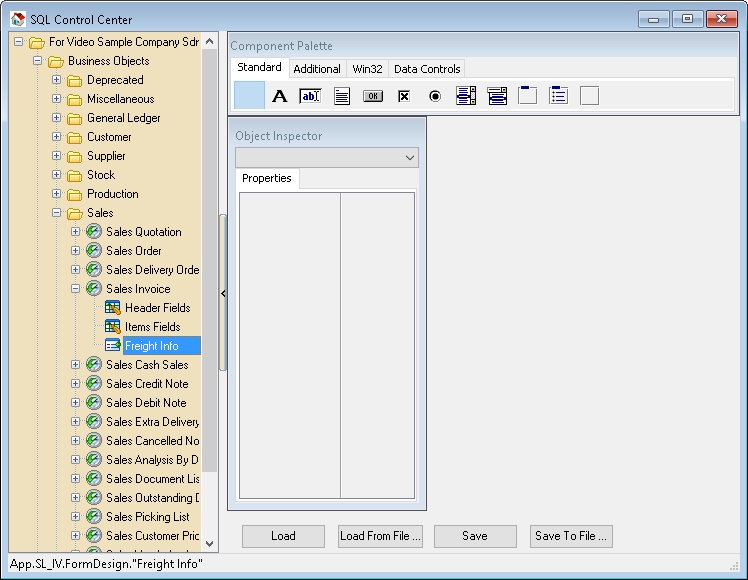Screen dimensions: 748x580
Task: Choose the GroupBox component icon
Action: point(528,96)
